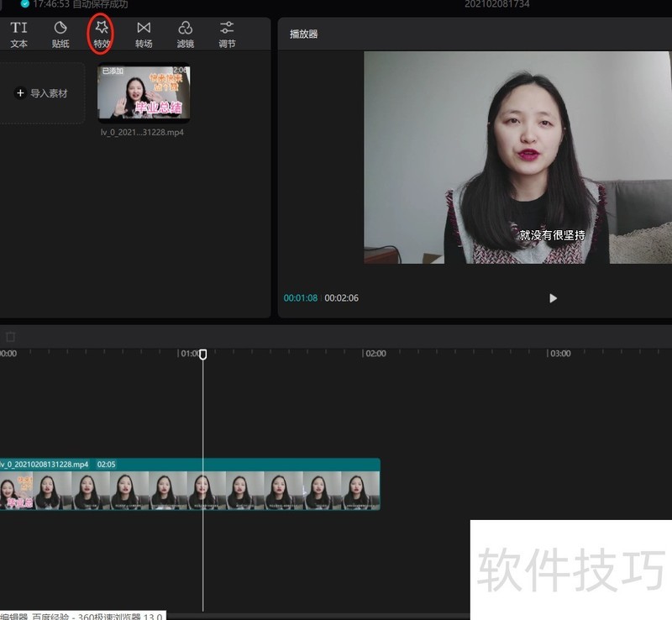Open the 调节 (Adjust) sliders panel

227,34
